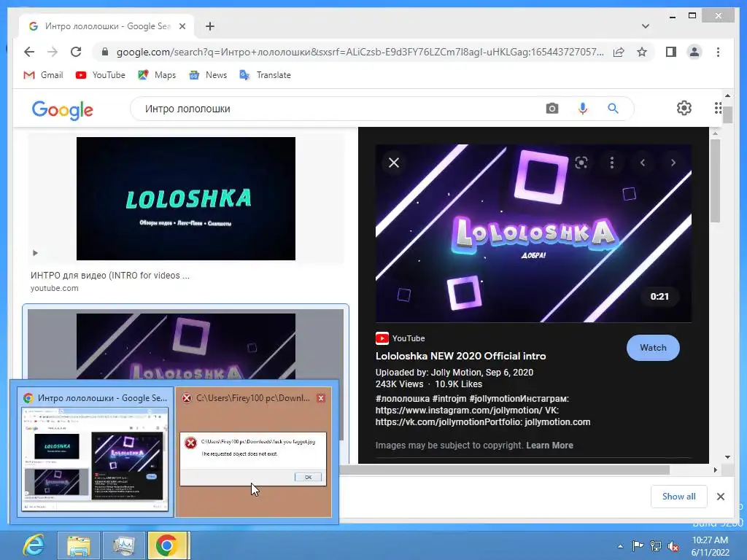Open Internet Explorer from taskbar
This screenshot has width=747, height=560.
click(x=34, y=545)
